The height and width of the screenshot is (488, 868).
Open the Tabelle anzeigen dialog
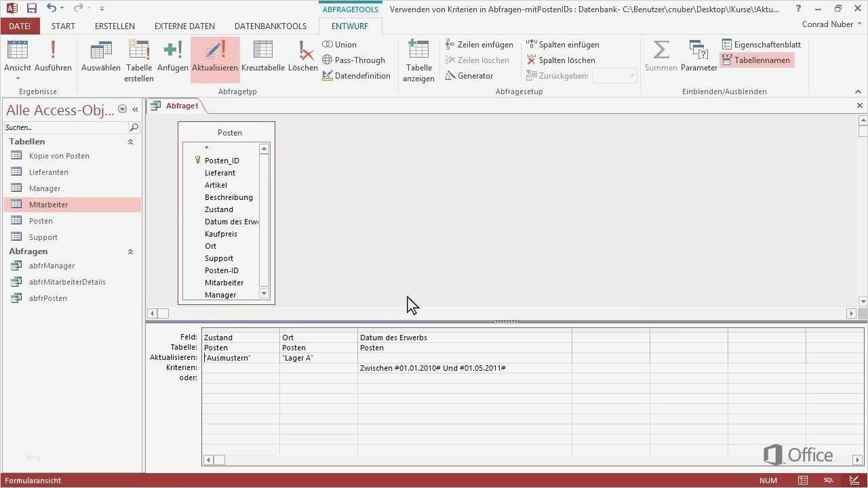418,61
